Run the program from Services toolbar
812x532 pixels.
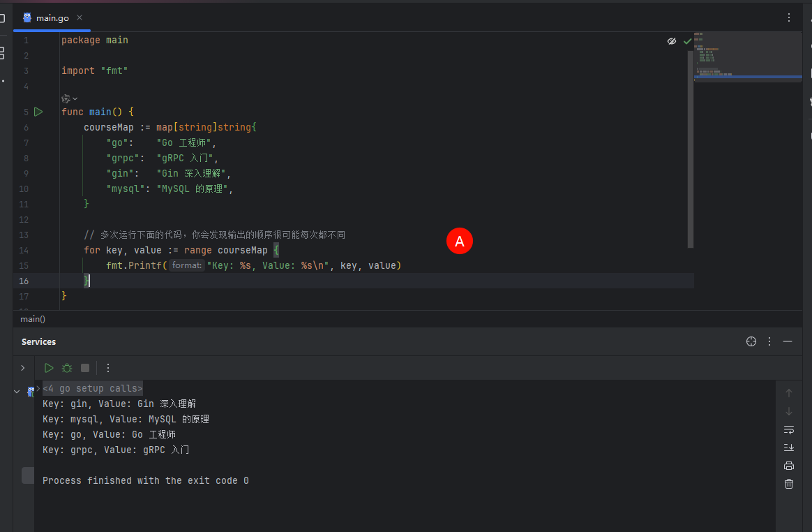tap(49, 368)
